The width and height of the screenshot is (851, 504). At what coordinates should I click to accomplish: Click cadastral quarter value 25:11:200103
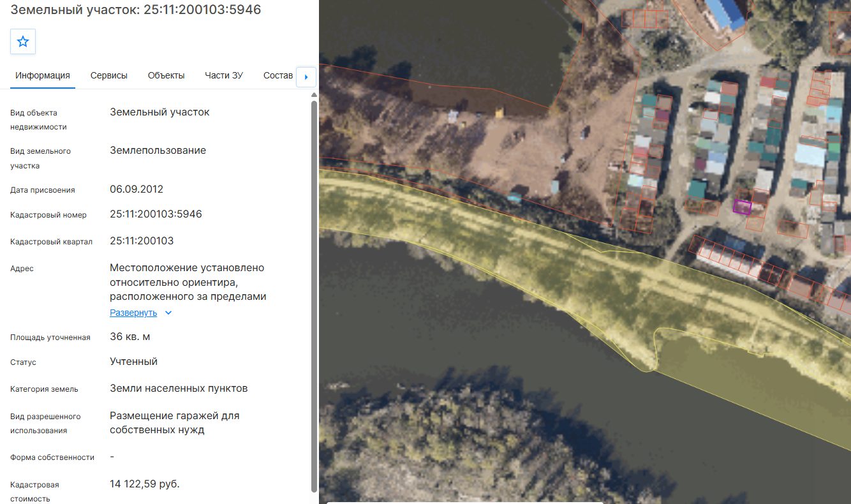click(x=142, y=241)
